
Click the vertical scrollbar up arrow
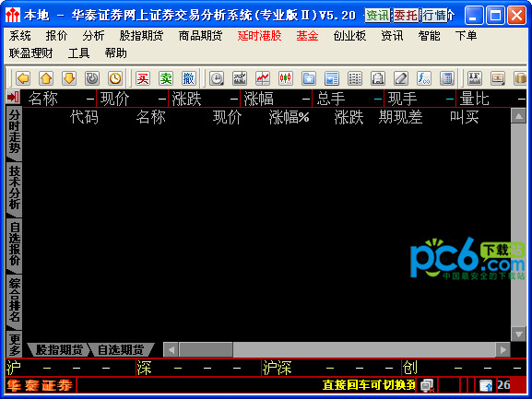pyautogui.click(x=518, y=116)
